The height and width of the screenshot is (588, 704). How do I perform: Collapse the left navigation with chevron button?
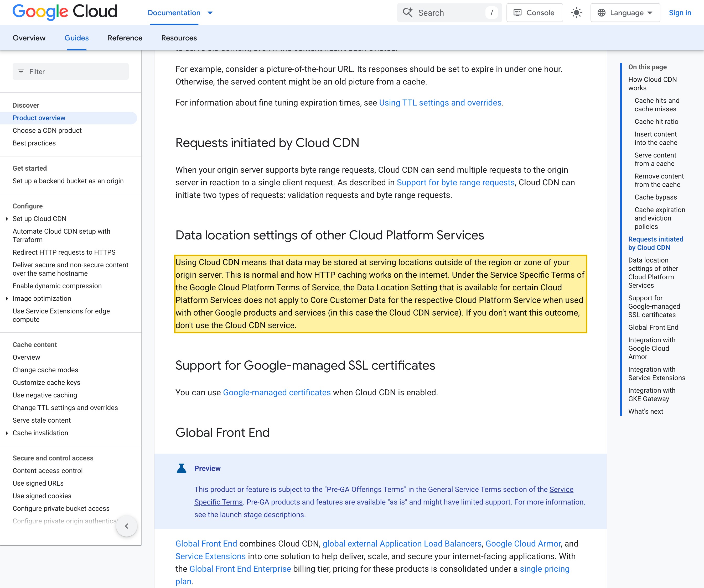point(126,526)
